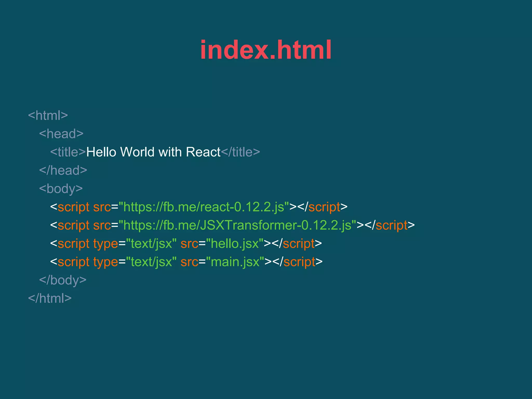Click text/jsx type on main.jsx line

pos(151,262)
